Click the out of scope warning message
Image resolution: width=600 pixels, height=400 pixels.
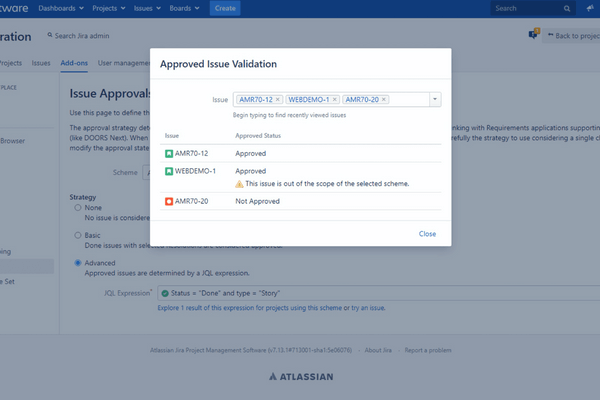pos(327,184)
